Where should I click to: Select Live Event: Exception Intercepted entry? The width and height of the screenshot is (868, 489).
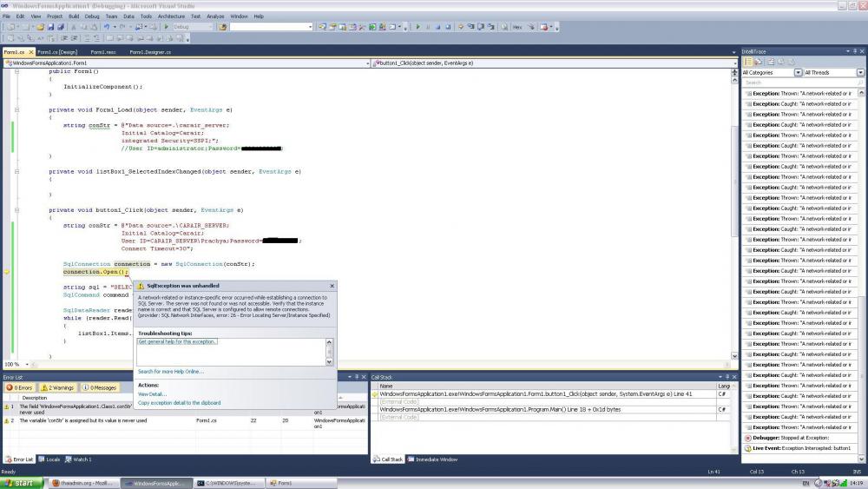click(x=801, y=448)
